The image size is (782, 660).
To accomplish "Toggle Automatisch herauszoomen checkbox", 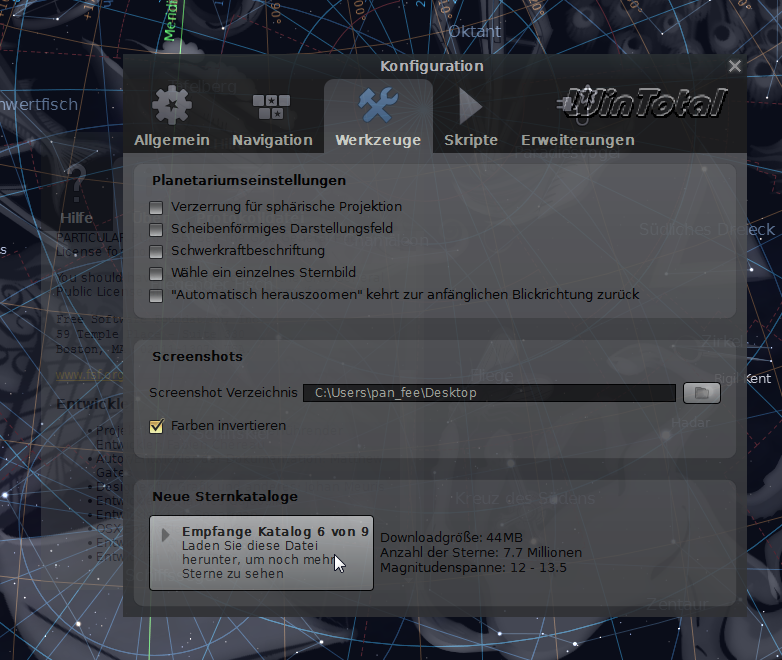I will click(x=156, y=295).
